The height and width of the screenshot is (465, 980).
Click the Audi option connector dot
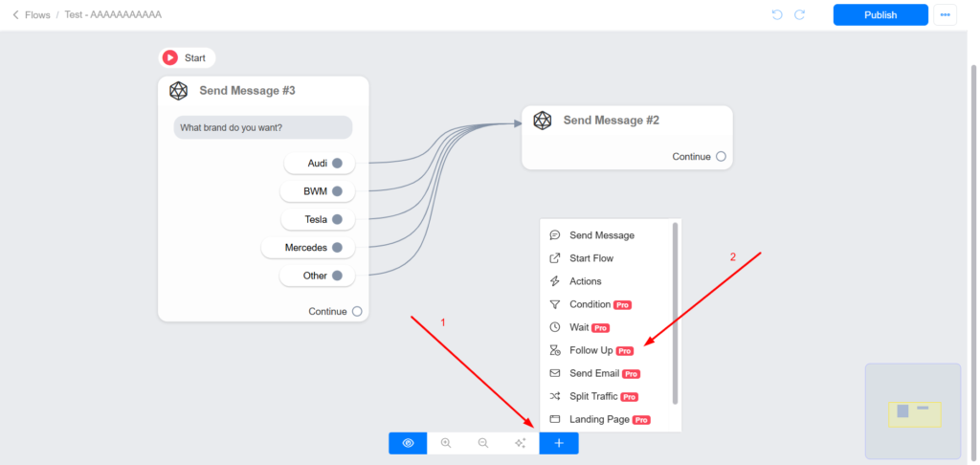tap(337, 164)
